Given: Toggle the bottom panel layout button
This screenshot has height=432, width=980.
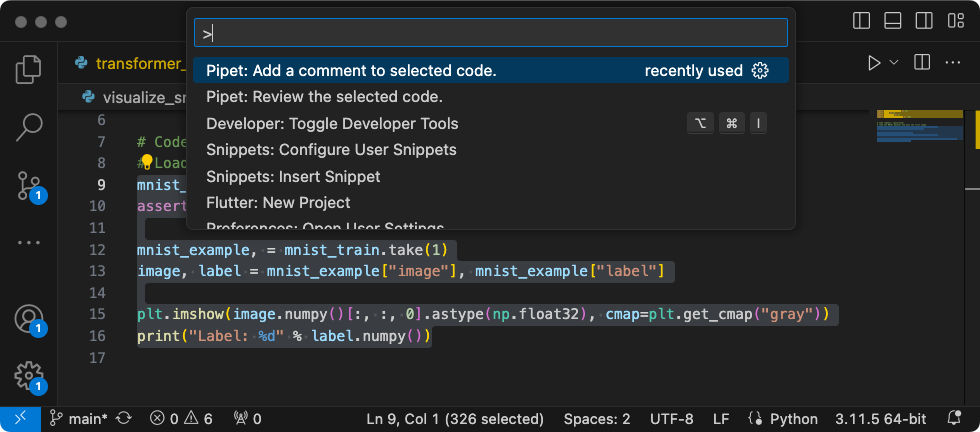Looking at the screenshot, I should tap(894, 21).
